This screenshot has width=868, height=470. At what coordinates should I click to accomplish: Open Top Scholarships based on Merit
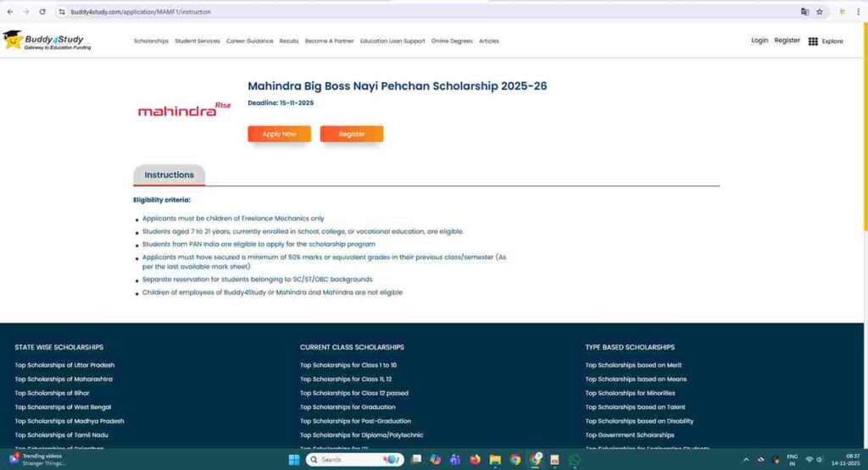pyautogui.click(x=633, y=365)
